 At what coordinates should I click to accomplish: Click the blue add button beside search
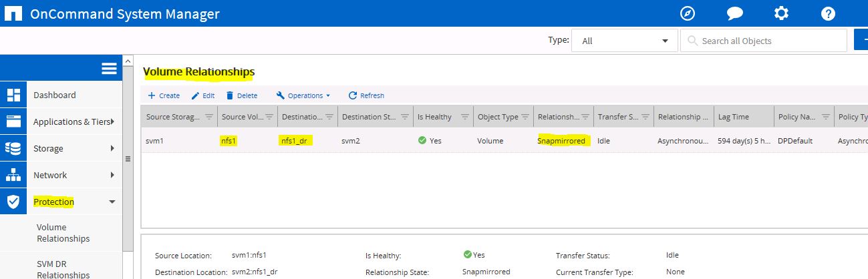[x=861, y=41]
